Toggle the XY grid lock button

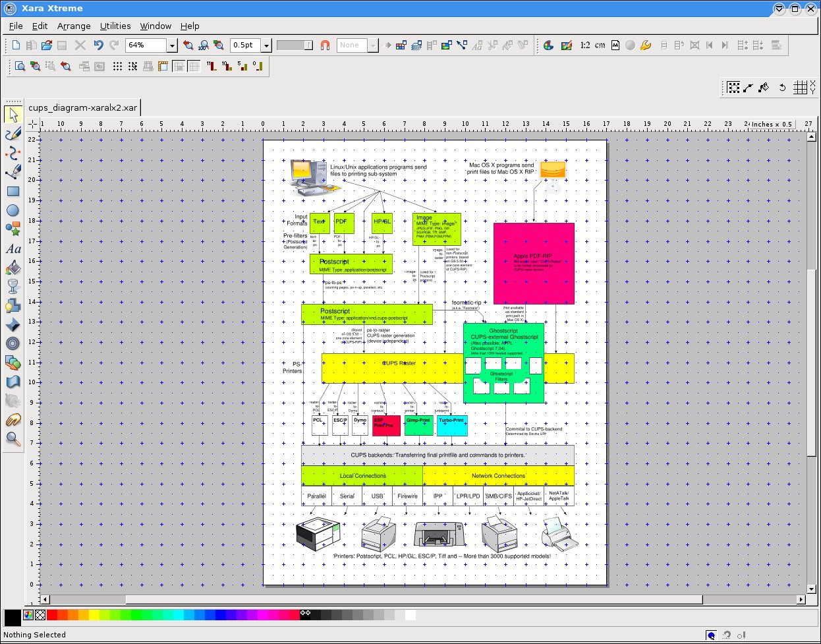800,88
